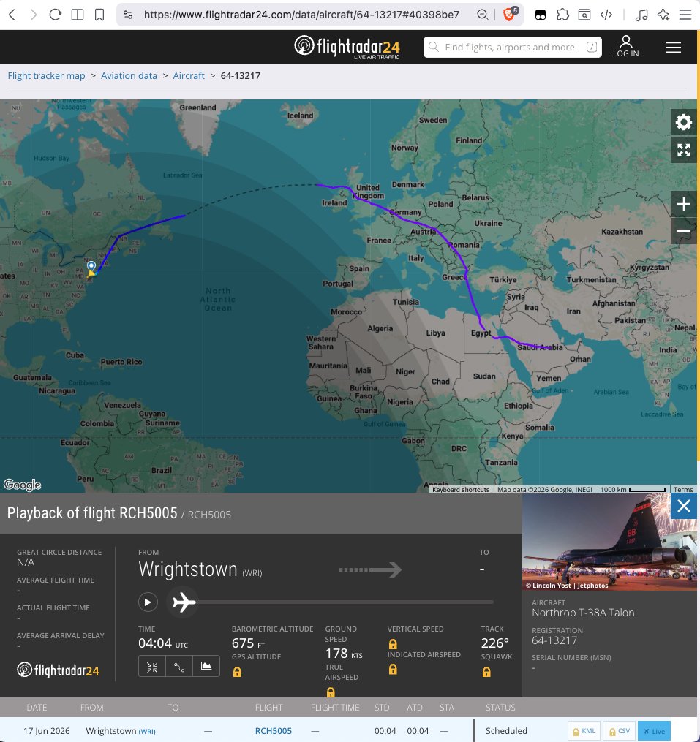The image size is (700, 742).
Task: Zoom in the map with plus button
Action: (x=683, y=204)
